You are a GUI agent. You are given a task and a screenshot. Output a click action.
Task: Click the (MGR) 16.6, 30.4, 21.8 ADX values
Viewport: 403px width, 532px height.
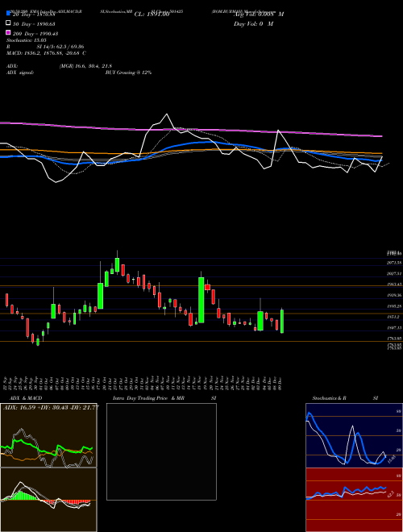[x=85, y=66]
